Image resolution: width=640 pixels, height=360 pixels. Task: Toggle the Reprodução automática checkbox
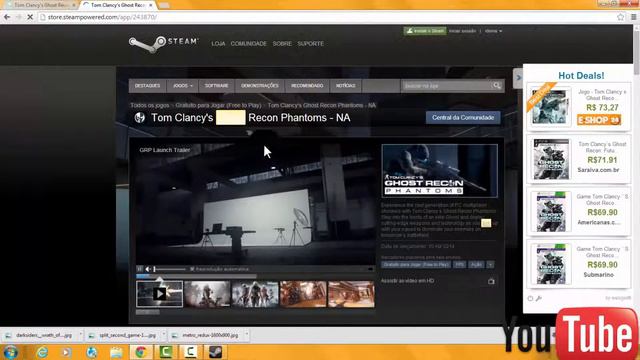[x=192, y=269]
